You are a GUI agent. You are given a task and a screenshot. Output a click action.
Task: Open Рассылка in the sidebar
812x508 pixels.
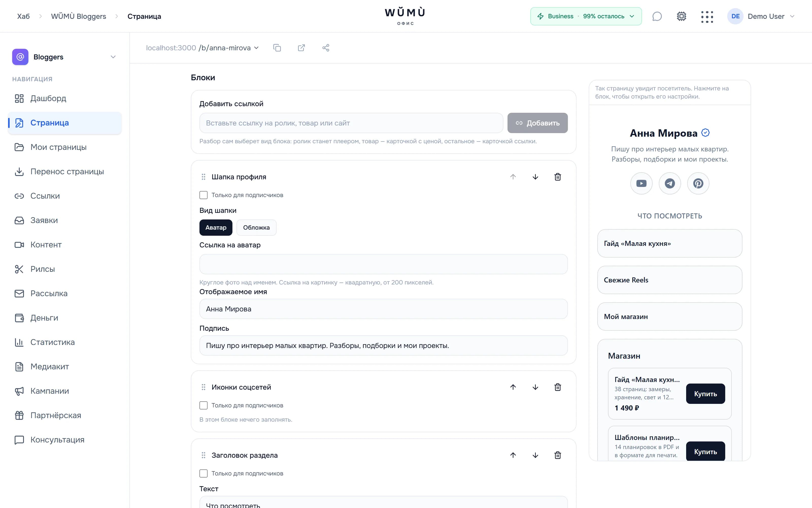pos(65,293)
